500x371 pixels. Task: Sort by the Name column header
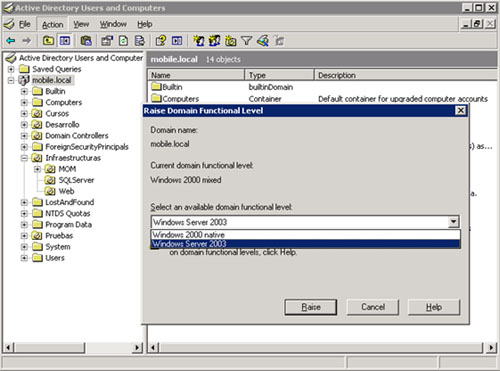coord(196,75)
